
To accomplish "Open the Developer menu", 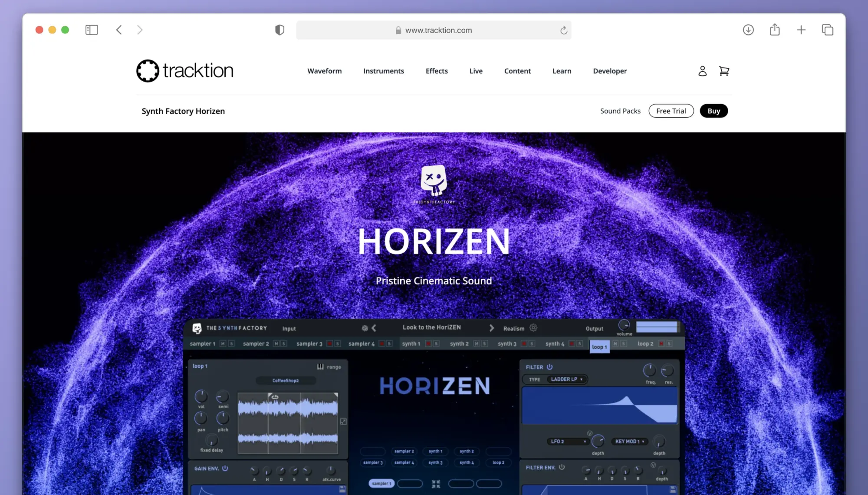I will [x=610, y=71].
